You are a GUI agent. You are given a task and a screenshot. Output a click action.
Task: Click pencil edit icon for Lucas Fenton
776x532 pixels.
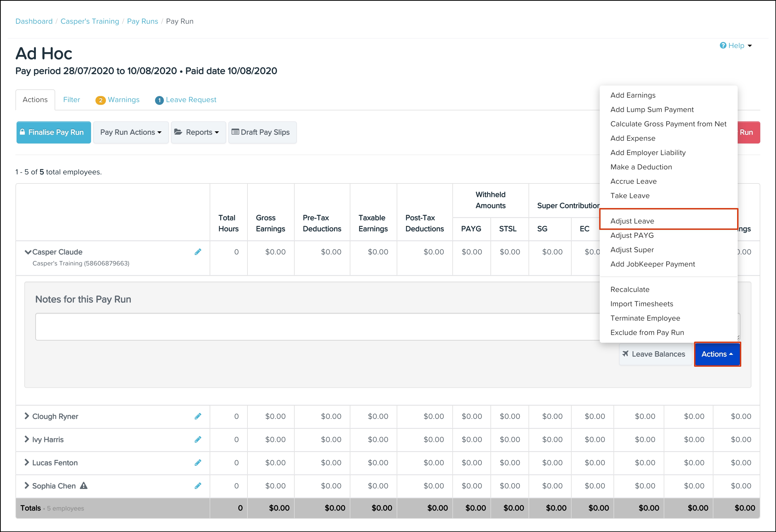198,462
